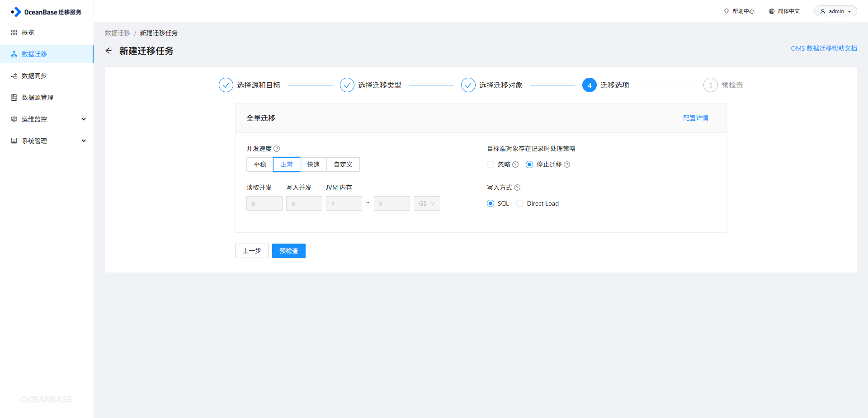The image size is (868, 418).
Task: Click the 选择源和目标 step label
Action: pos(259,85)
